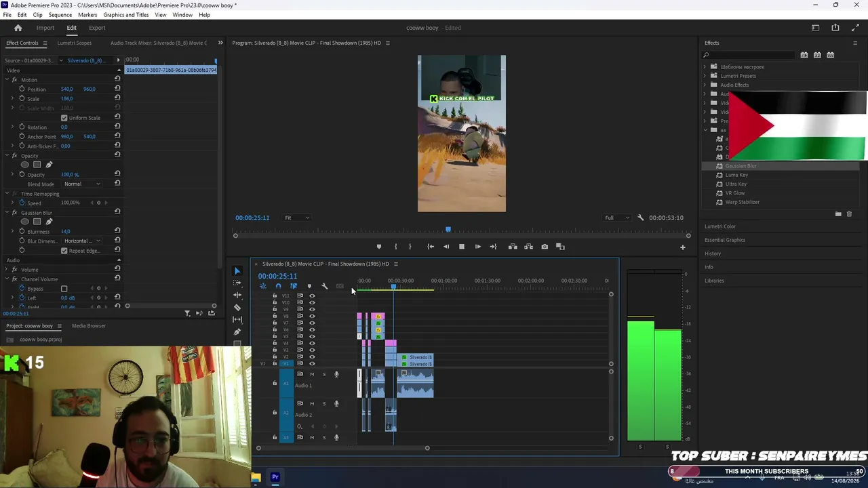
Task: Open the Program Monitor Fit zoom dropdown
Action: pyautogui.click(x=297, y=218)
